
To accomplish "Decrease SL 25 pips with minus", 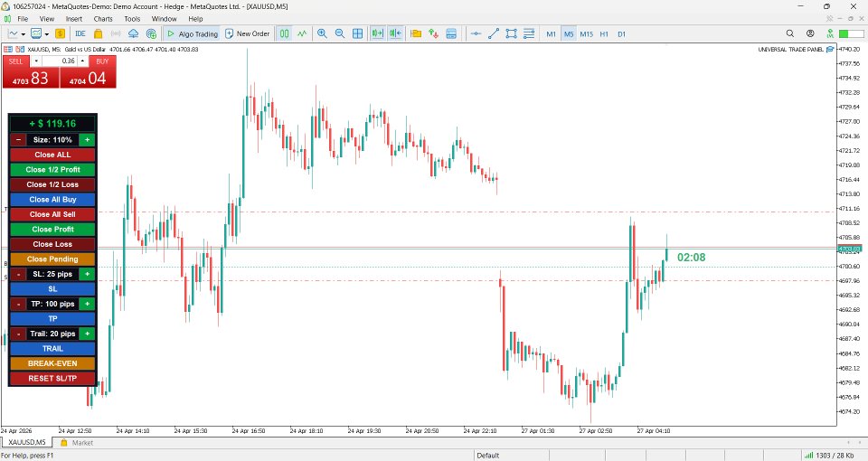I will point(18,275).
